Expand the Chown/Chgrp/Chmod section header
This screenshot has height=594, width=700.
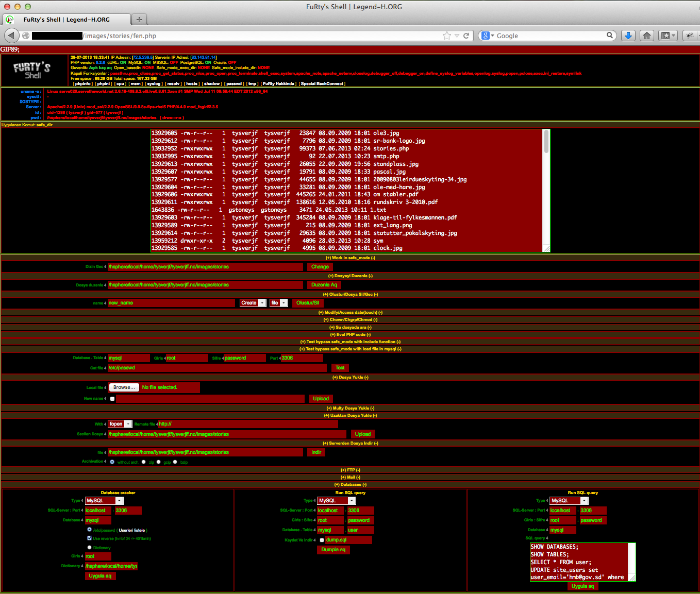(x=350, y=320)
